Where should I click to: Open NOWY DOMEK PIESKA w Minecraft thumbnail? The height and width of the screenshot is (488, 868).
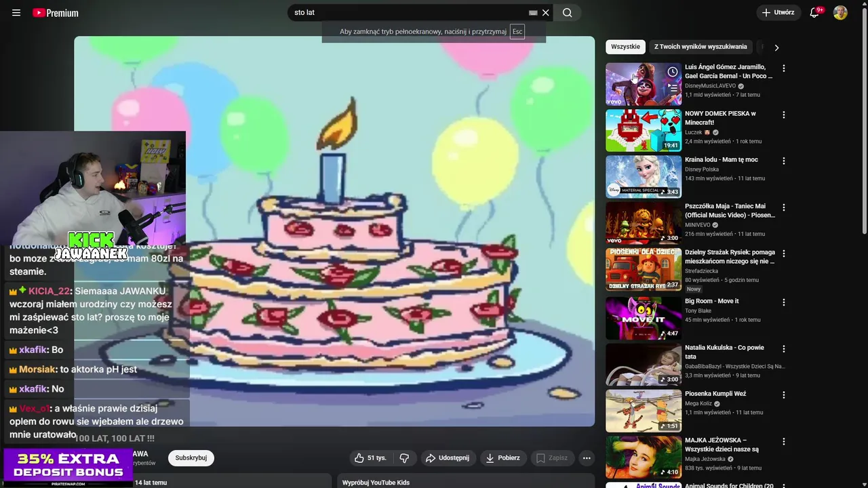(x=644, y=130)
